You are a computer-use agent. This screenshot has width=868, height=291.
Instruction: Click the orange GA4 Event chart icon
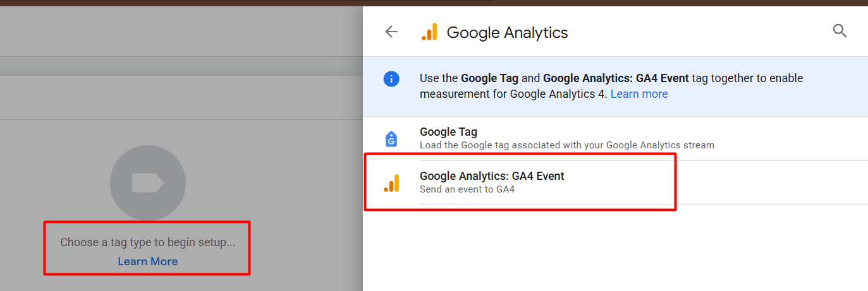click(x=391, y=183)
